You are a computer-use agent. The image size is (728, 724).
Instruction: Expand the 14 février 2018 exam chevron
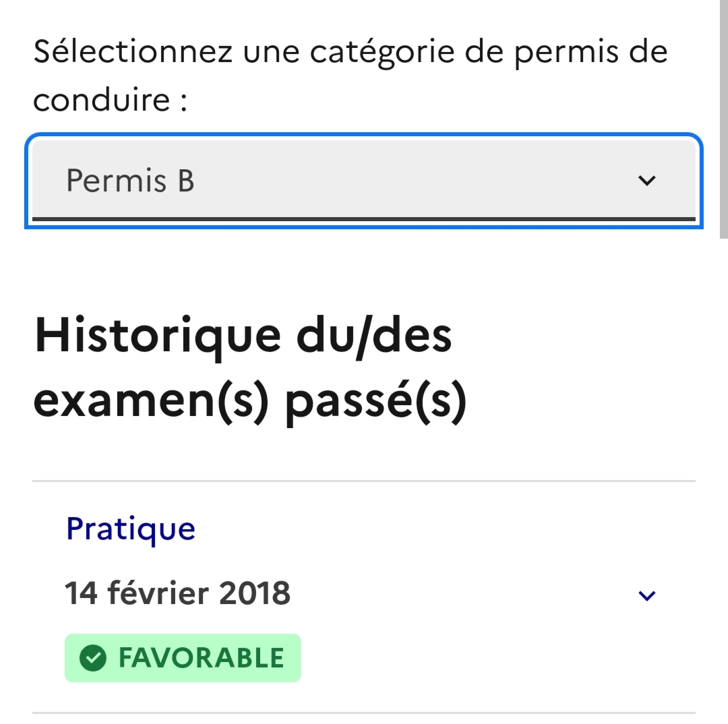(x=646, y=595)
